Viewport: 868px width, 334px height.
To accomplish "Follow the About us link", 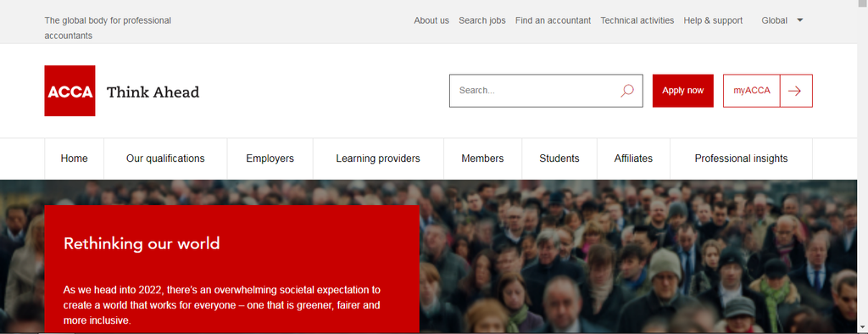I will (x=431, y=20).
